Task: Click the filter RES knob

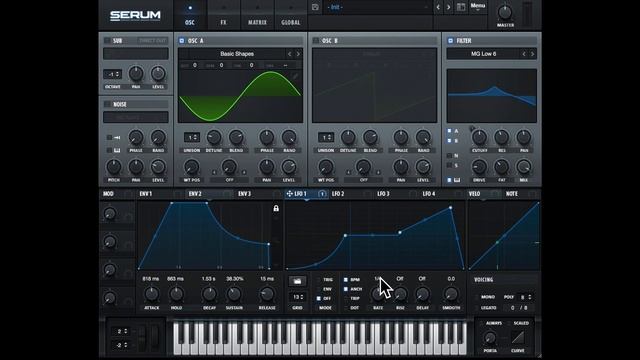Action: pos(502,138)
